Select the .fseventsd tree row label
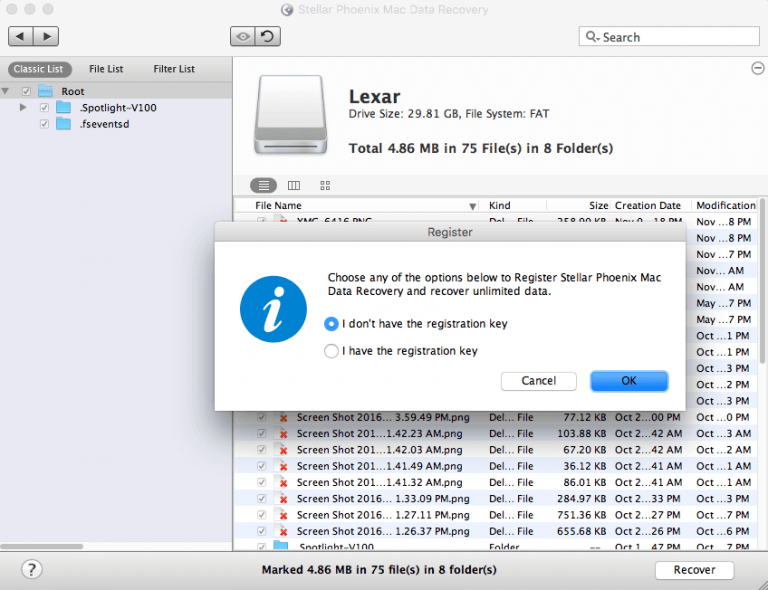The height and width of the screenshot is (590, 768). point(105,124)
